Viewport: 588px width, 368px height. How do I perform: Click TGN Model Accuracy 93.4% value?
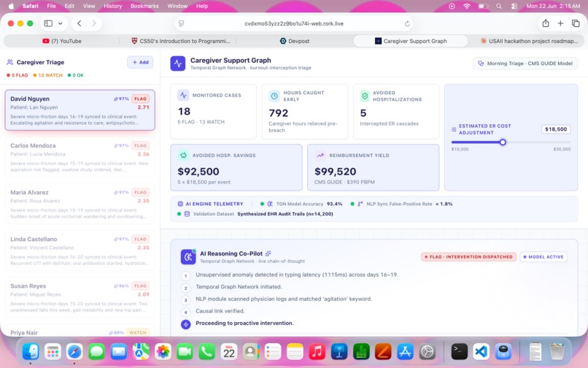[x=335, y=204]
